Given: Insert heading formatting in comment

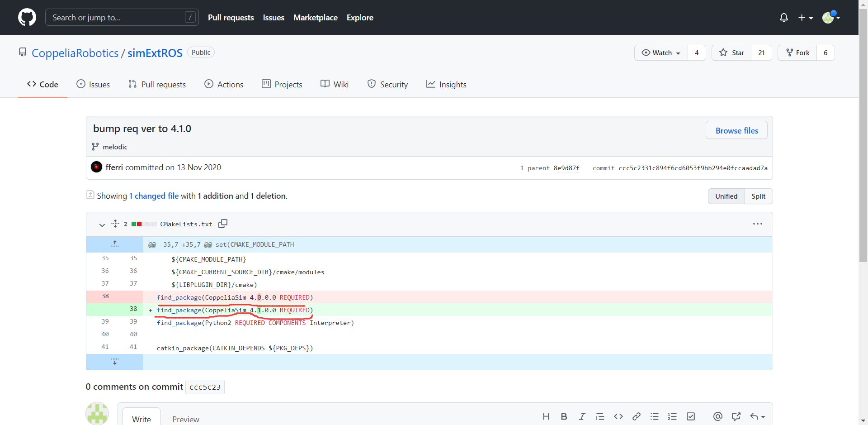Looking at the screenshot, I should 546,416.
